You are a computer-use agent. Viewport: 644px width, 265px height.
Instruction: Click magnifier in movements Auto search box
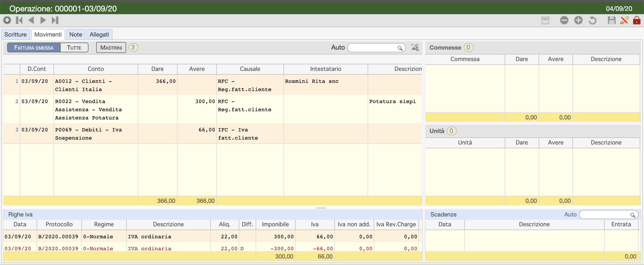(x=400, y=48)
